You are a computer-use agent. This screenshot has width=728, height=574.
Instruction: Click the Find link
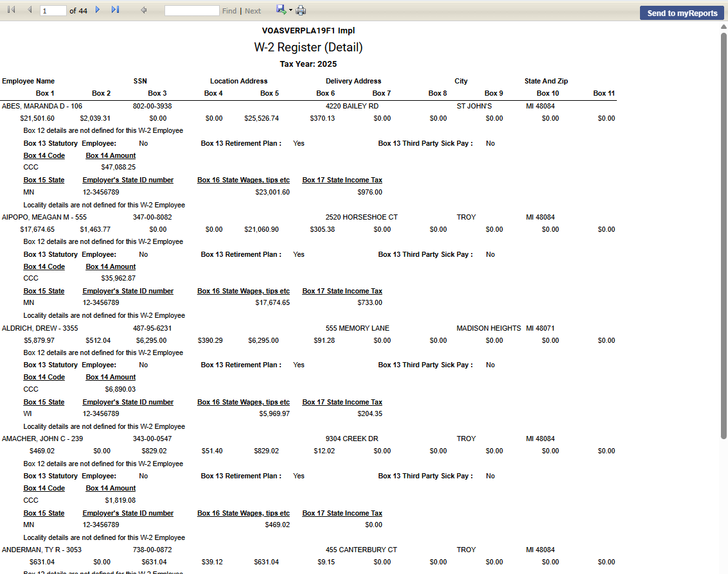(x=229, y=11)
